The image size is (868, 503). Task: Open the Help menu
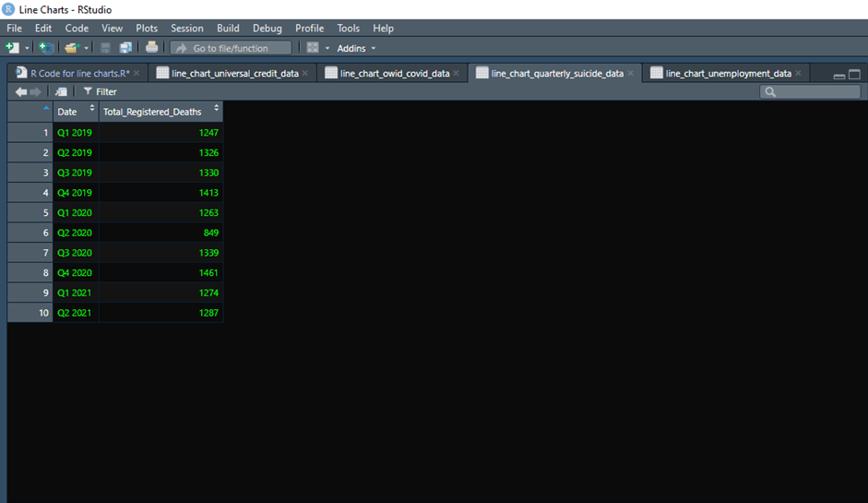tap(383, 29)
